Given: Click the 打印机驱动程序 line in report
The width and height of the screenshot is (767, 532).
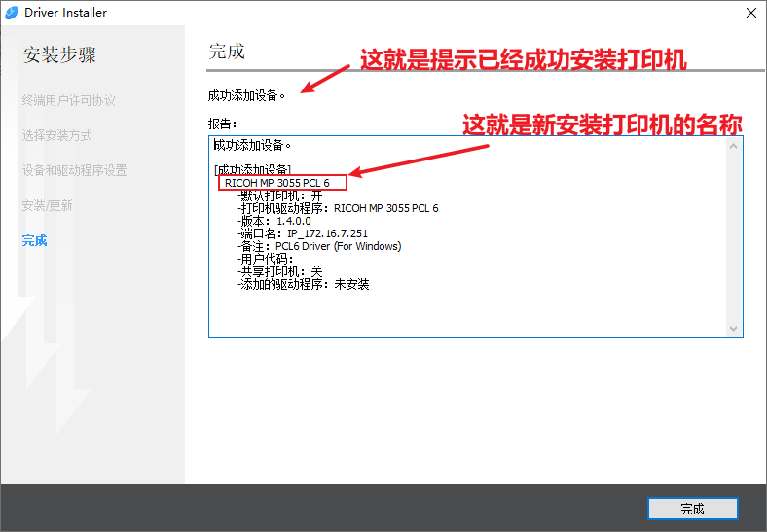Looking at the screenshot, I should [x=338, y=208].
